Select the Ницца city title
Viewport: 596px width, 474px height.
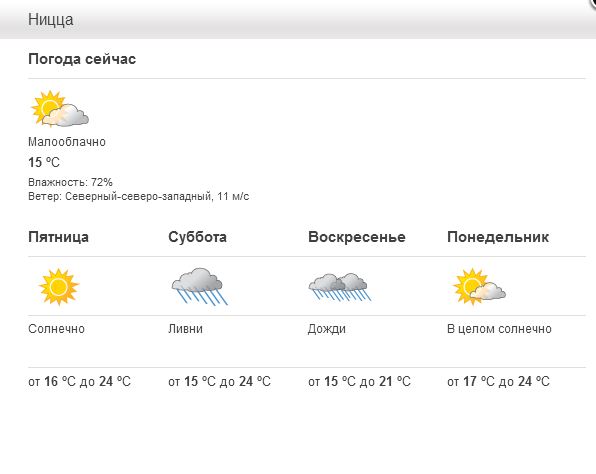[x=51, y=20]
